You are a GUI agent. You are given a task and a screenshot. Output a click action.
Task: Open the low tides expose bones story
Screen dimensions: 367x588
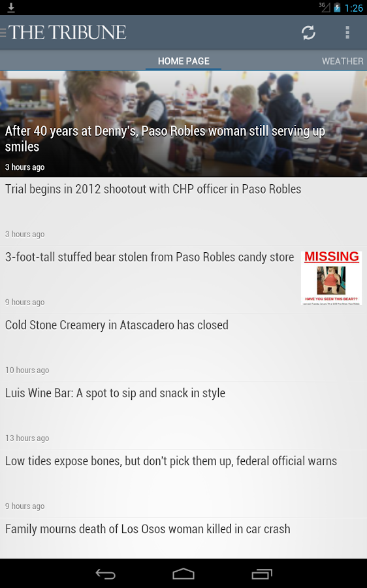click(183, 483)
